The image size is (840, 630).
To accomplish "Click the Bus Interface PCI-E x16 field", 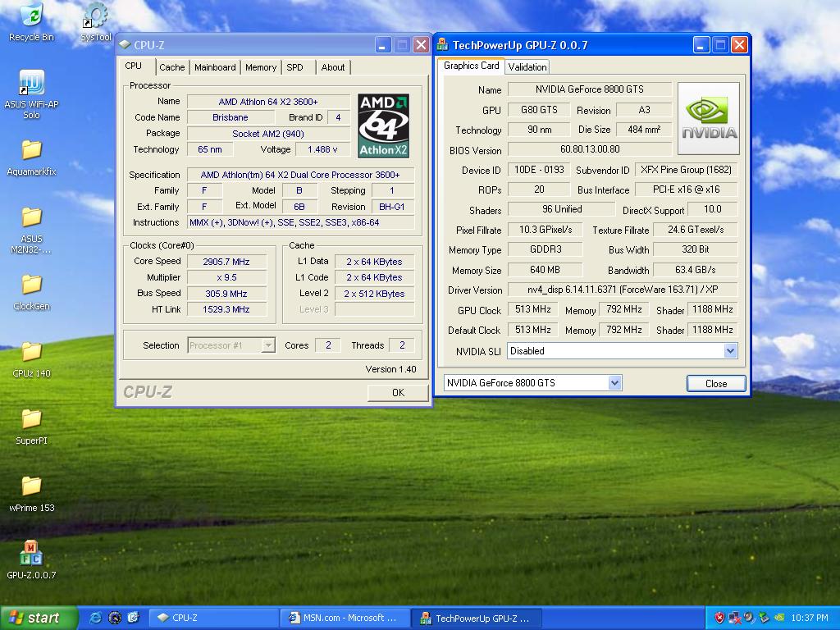I will [x=686, y=189].
